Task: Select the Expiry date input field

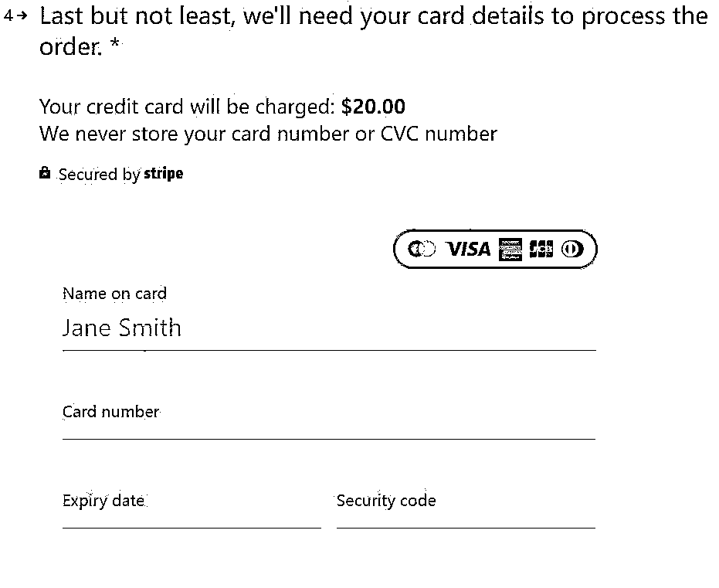Action: (192, 518)
